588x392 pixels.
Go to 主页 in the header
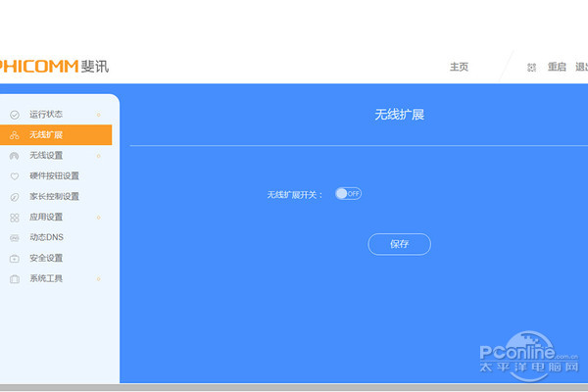coord(459,68)
